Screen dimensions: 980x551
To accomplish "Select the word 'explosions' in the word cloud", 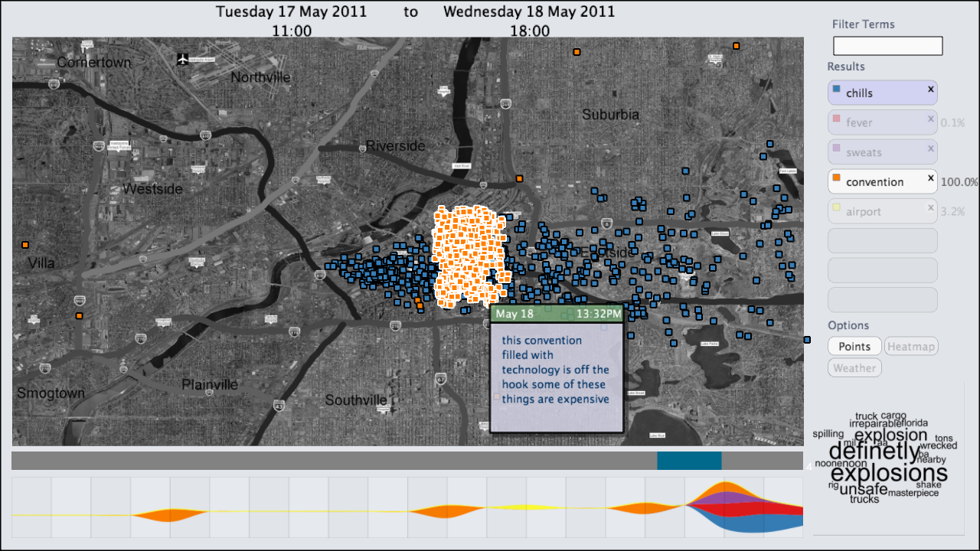I will coord(889,473).
